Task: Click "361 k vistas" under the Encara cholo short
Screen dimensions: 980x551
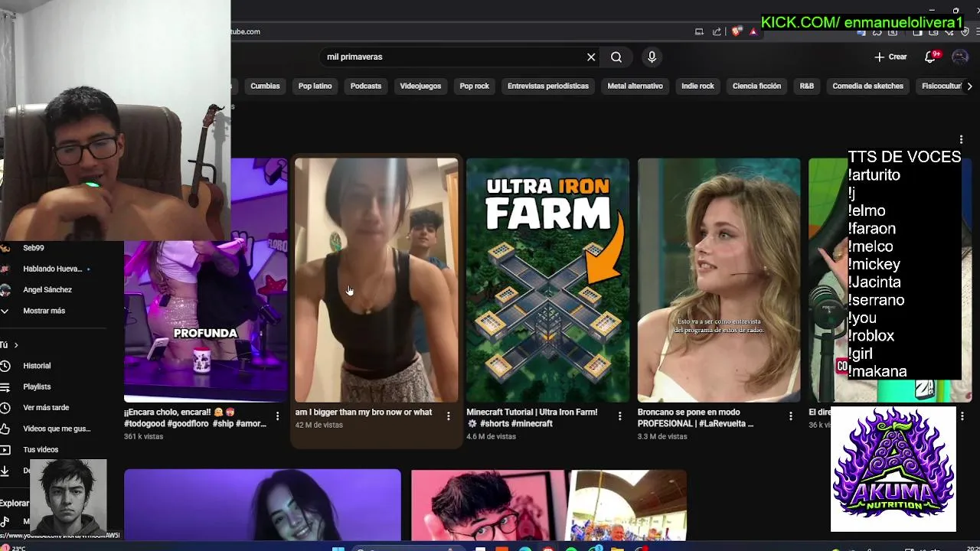Action: pyautogui.click(x=144, y=436)
